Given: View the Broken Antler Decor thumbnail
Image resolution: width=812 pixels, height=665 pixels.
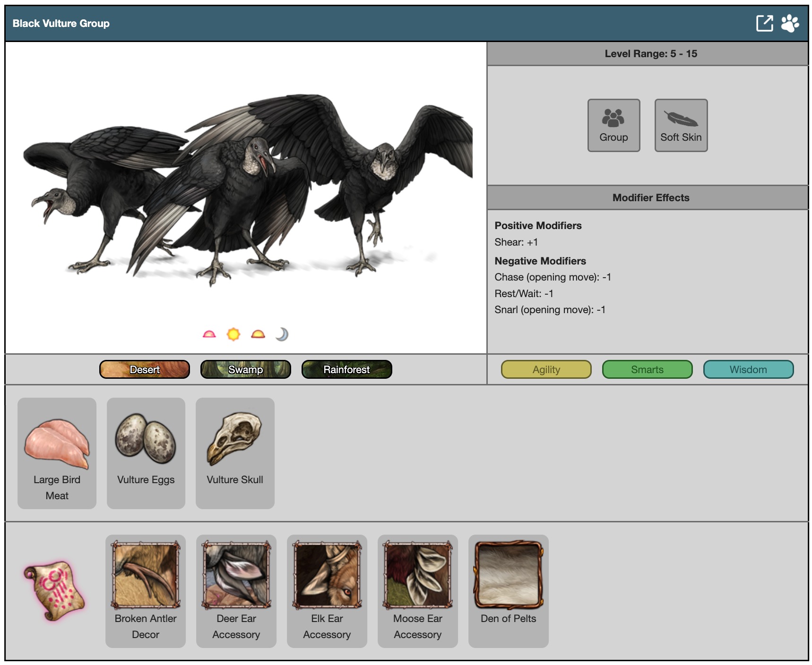Looking at the screenshot, I should point(146,575).
